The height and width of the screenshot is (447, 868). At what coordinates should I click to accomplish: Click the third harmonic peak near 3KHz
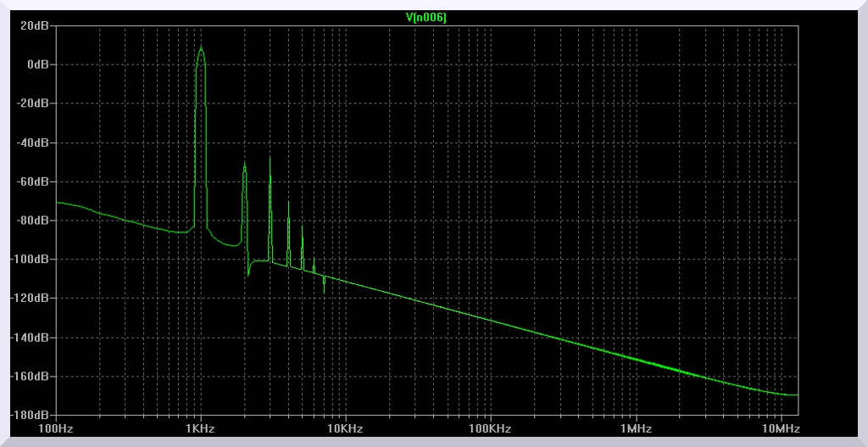pos(270,157)
